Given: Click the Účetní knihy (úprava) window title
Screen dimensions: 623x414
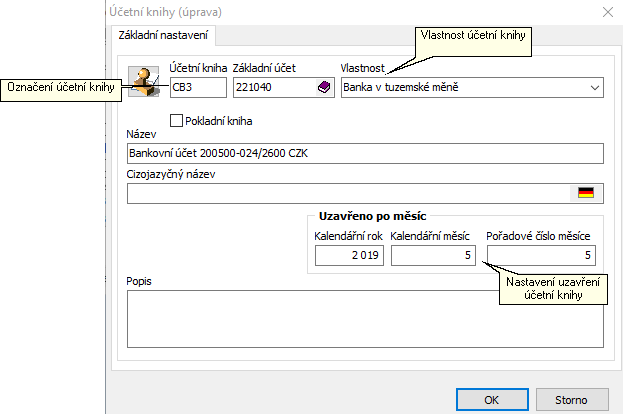Looking at the screenshot, I should coord(165,12).
